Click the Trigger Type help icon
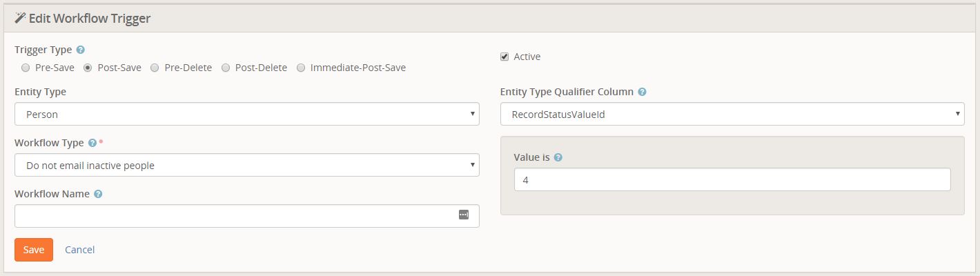980x276 pixels. click(81, 50)
